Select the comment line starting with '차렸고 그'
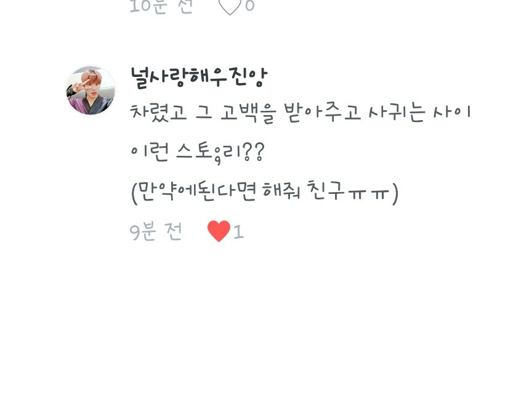532x399 pixels. 300,112
